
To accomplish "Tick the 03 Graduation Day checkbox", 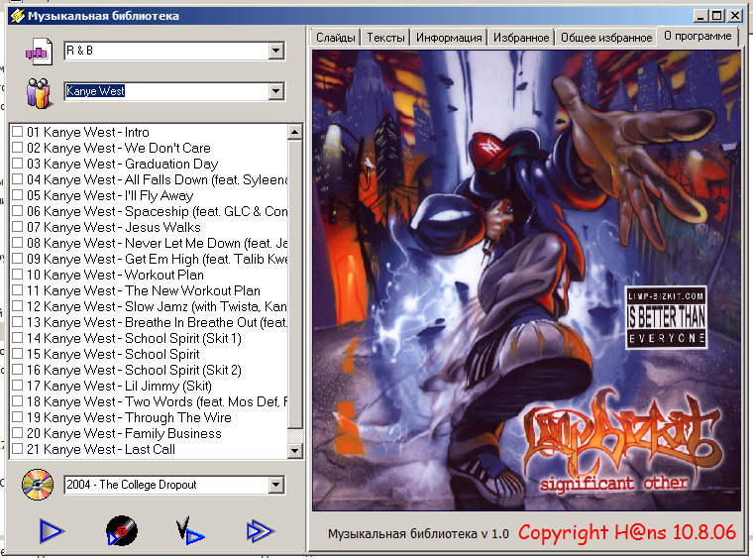I will click(17, 164).
